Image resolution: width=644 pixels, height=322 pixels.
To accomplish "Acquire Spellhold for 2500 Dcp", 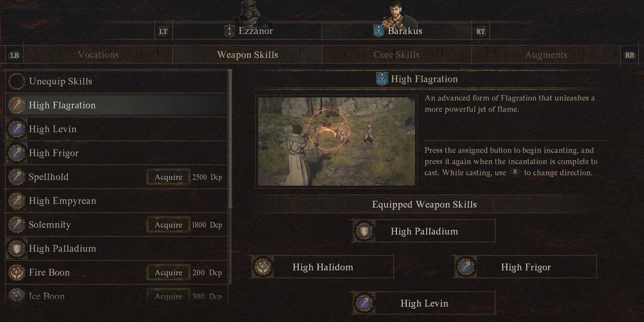I will (x=168, y=177).
